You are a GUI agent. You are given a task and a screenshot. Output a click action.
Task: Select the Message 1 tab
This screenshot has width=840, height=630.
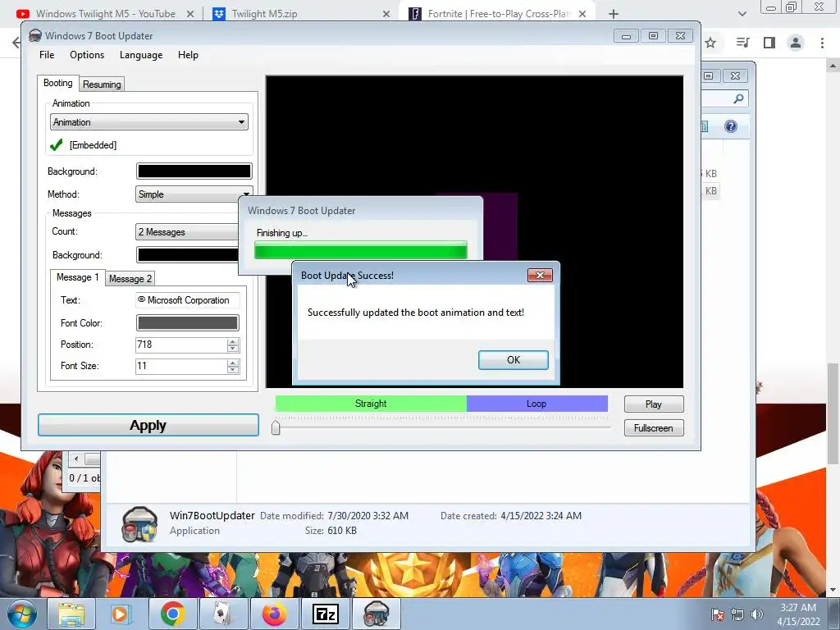point(78,277)
